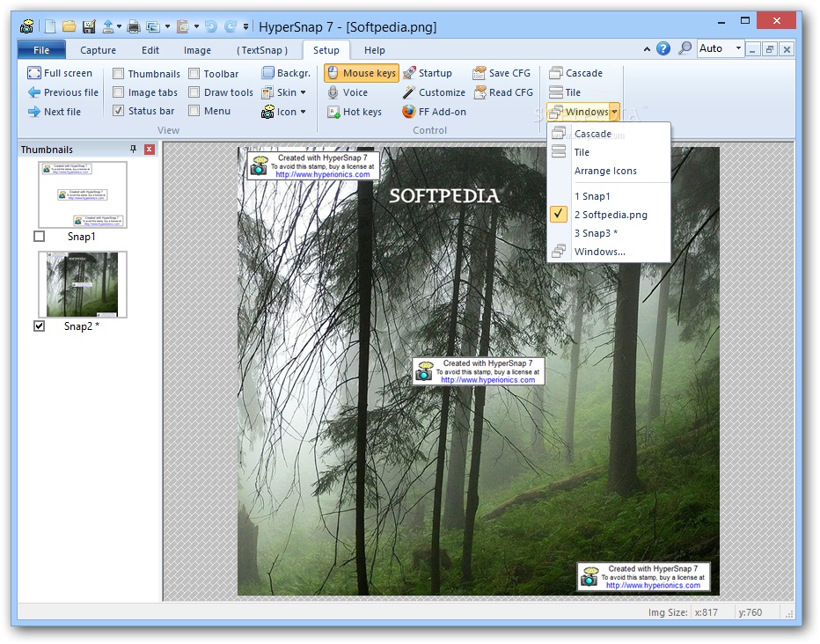Image resolution: width=820 pixels, height=644 pixels.
Task: Go to the Next file
Action: click(55, 112)
